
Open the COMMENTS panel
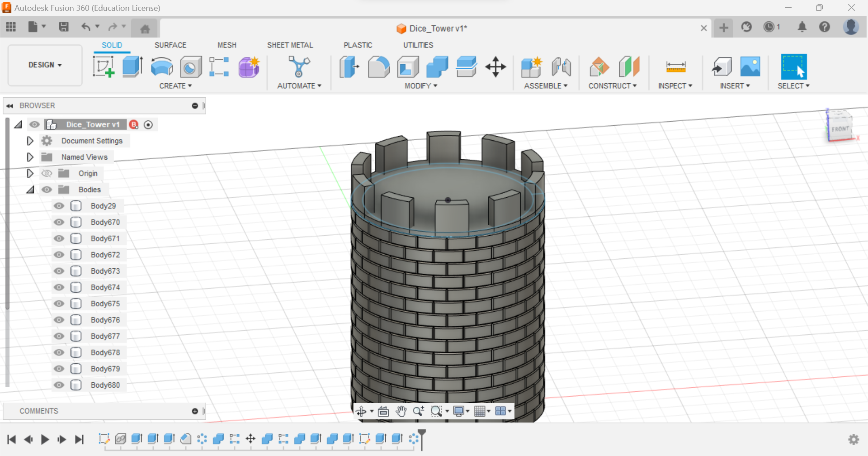click(39, 411)
